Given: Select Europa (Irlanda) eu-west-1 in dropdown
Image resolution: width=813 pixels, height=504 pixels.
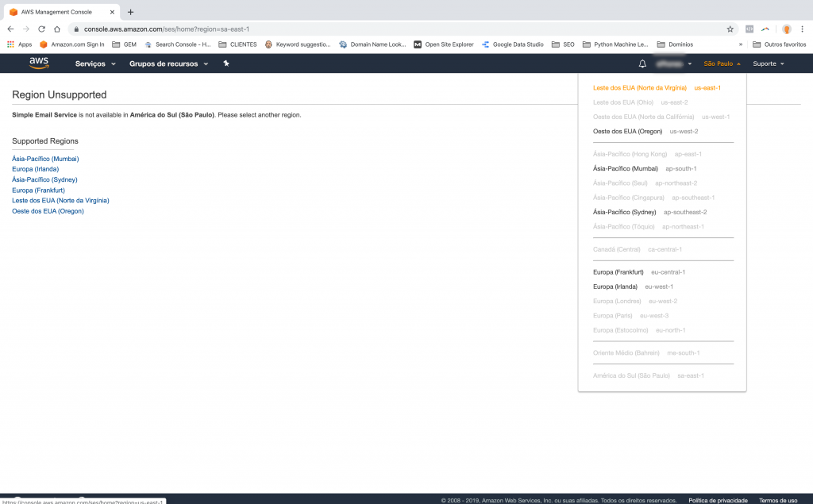Looking at the screenshot, I should (633, 287).
